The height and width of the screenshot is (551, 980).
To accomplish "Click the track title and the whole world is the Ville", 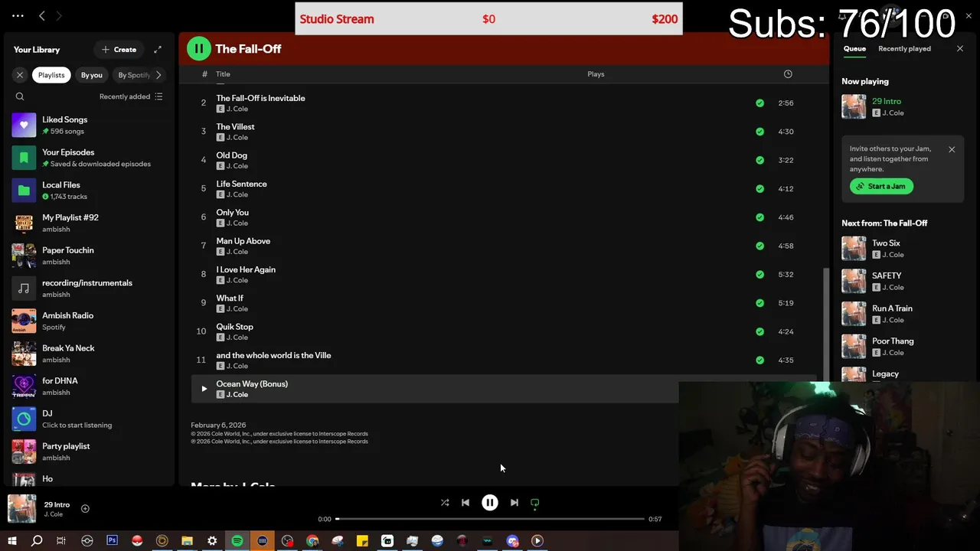I will click(x=273, y=355).
